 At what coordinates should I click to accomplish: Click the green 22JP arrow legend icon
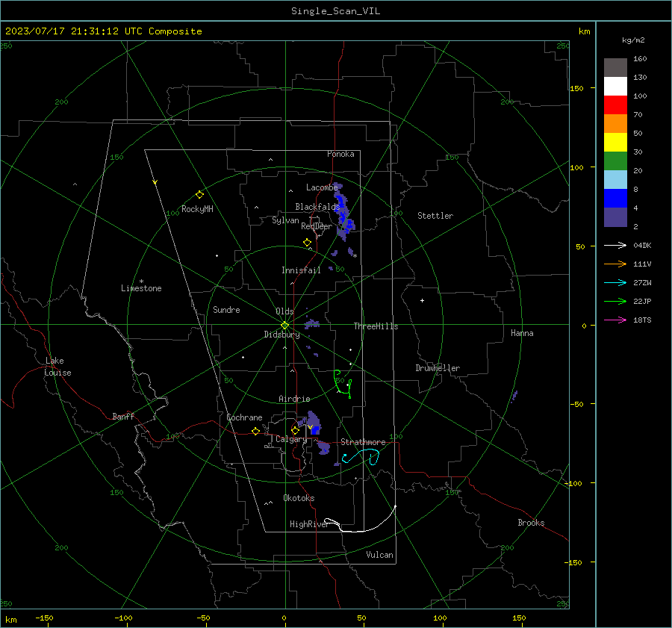(x=615, y=302)
